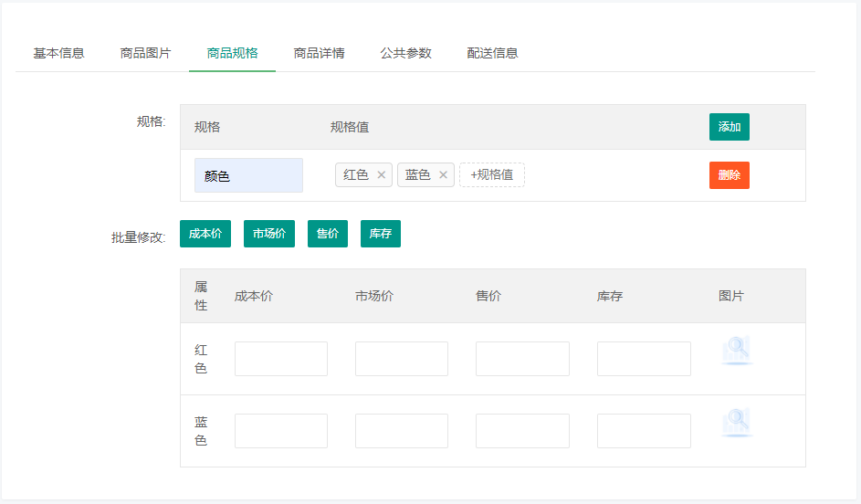
Task: Click the green 添加 button
Action: (730, 127)
